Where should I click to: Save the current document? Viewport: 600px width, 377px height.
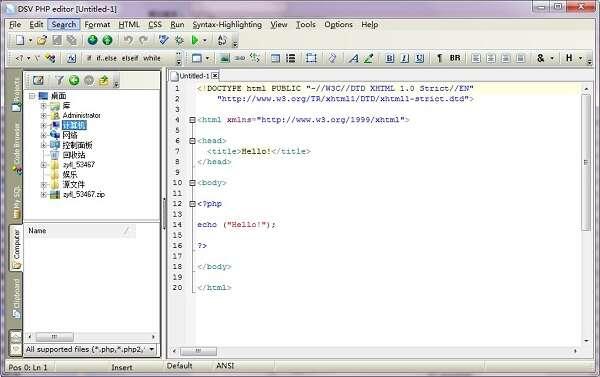point(57,40)
